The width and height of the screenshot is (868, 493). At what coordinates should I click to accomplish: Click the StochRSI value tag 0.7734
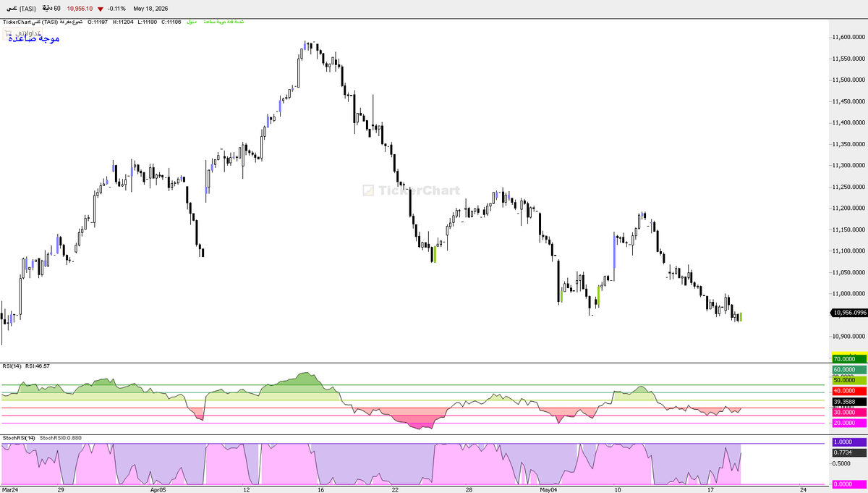click(849, 452)
